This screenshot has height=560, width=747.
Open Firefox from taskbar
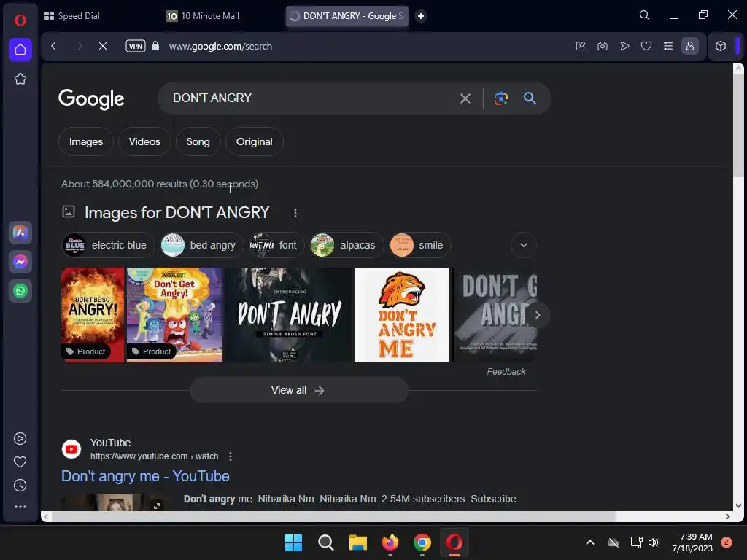click(x=390, y=542)
